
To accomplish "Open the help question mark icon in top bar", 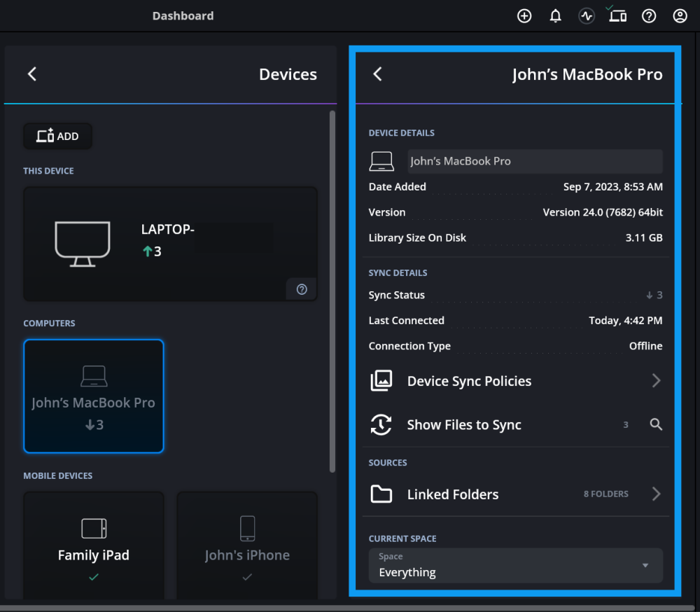I will [649, 16].
